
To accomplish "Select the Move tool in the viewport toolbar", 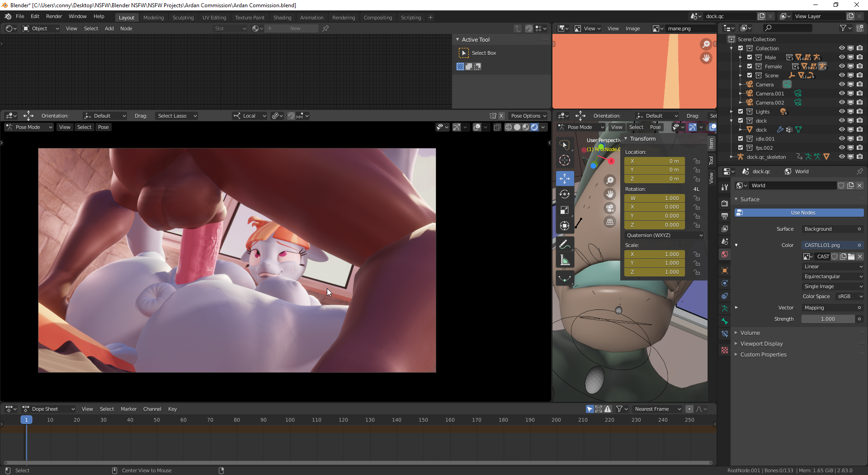I will (565, 179).
